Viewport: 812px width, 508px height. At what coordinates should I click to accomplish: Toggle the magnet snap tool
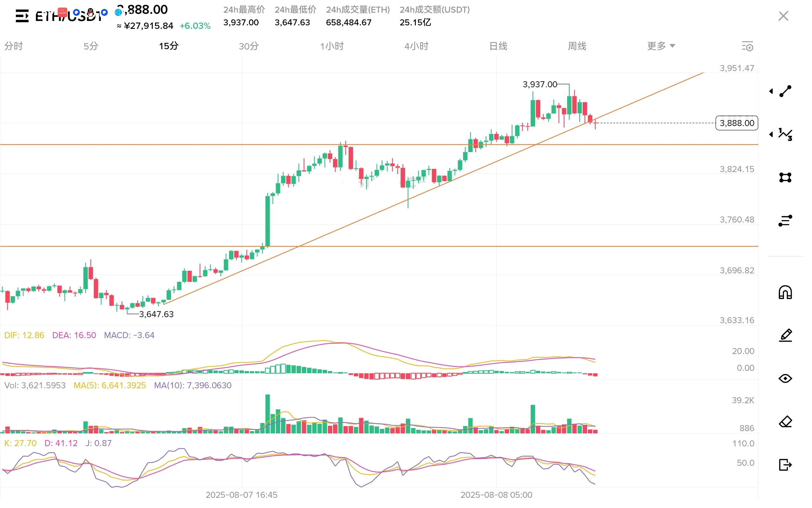coord(785,292)
